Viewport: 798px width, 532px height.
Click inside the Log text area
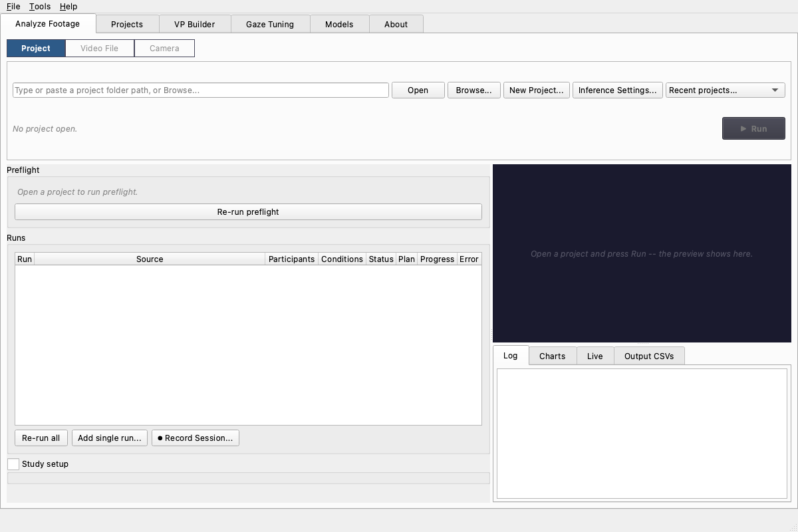(x=642, y=434)
